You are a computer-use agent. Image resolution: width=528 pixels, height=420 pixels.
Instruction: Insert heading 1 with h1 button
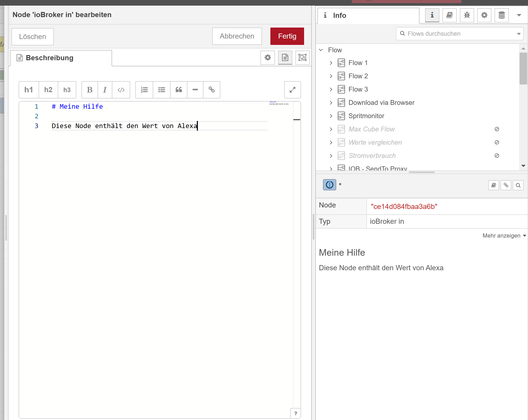pyautogui.click(x=29, y=90)
